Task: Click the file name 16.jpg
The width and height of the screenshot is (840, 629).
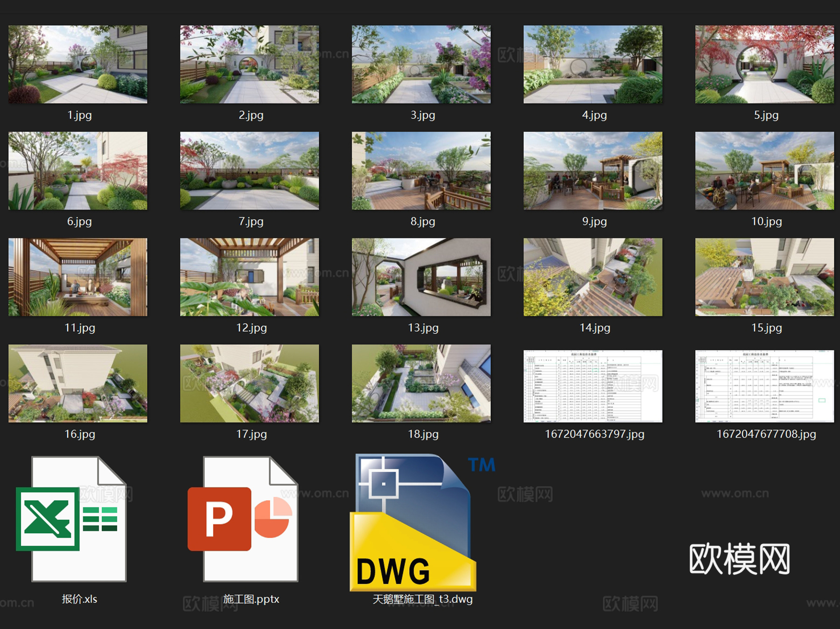Action: coord(80,434)
